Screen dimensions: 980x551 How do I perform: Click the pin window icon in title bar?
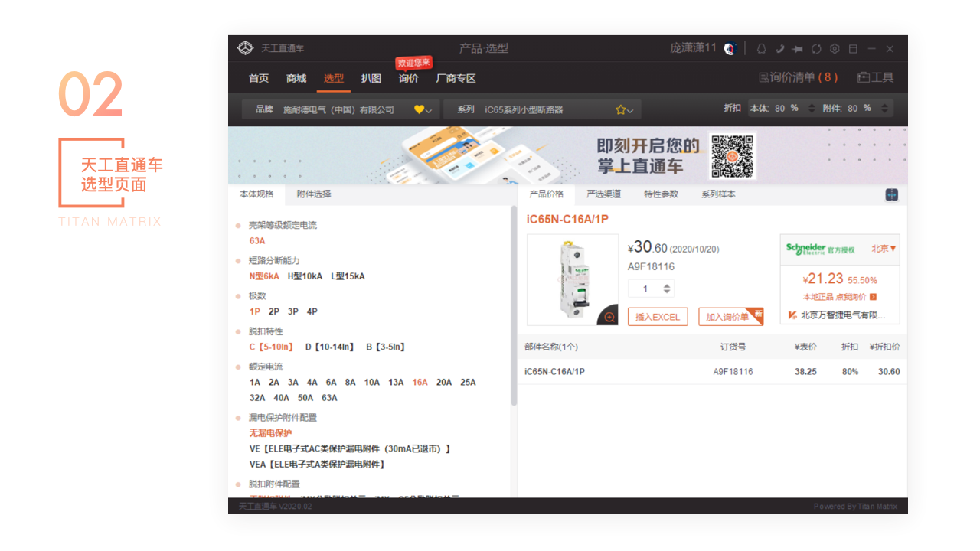point(798,48)
